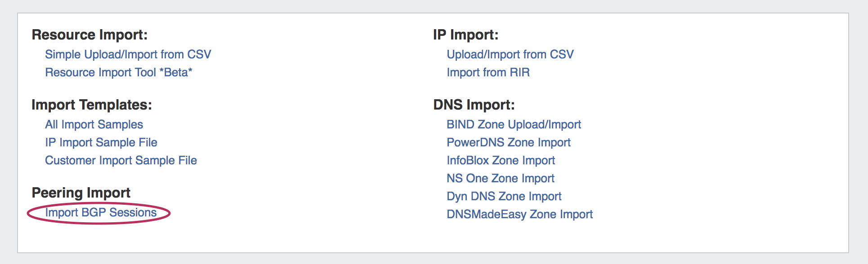Launch the Resource Import Tool Beta
The width and height of the screenshot is (868, 264).
118,72
